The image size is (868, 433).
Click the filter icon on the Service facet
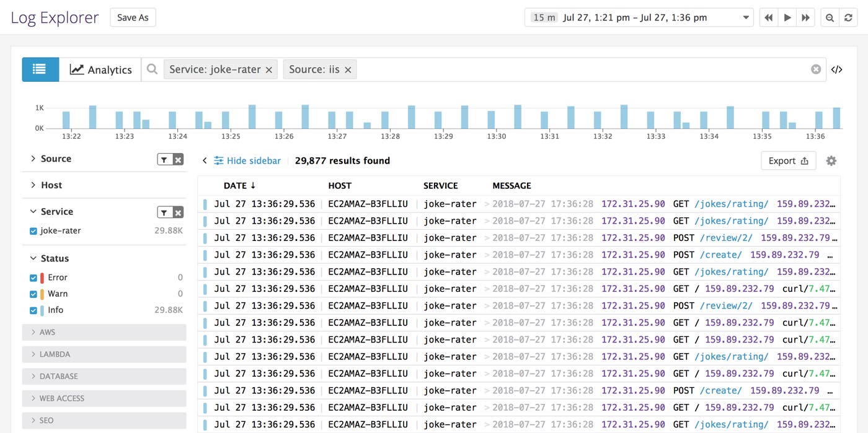click(x=165, y=211)
